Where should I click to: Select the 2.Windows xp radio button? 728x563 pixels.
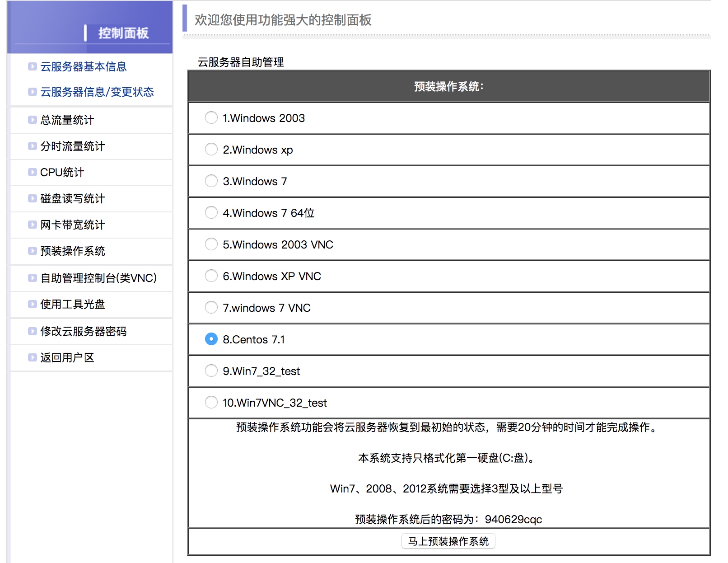(x=211, y=150)
